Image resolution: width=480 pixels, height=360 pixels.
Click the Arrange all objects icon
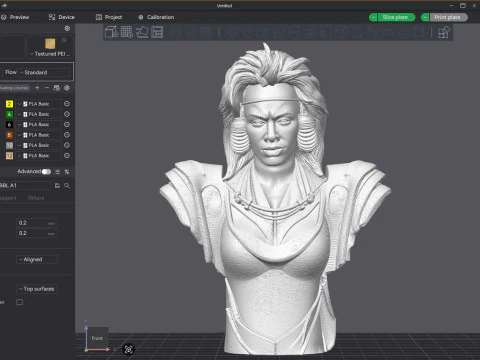pyautogui.click(x=157, y=32)
